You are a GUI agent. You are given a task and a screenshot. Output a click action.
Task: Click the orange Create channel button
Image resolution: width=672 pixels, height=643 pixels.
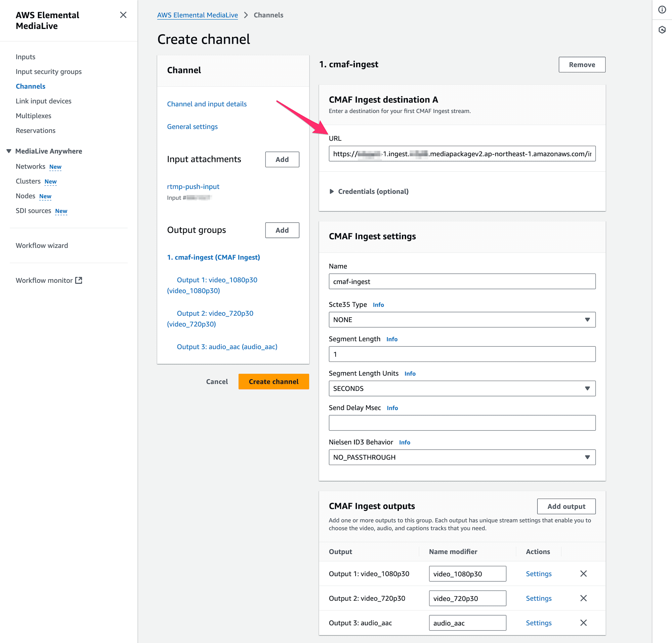tap(274, 381)
